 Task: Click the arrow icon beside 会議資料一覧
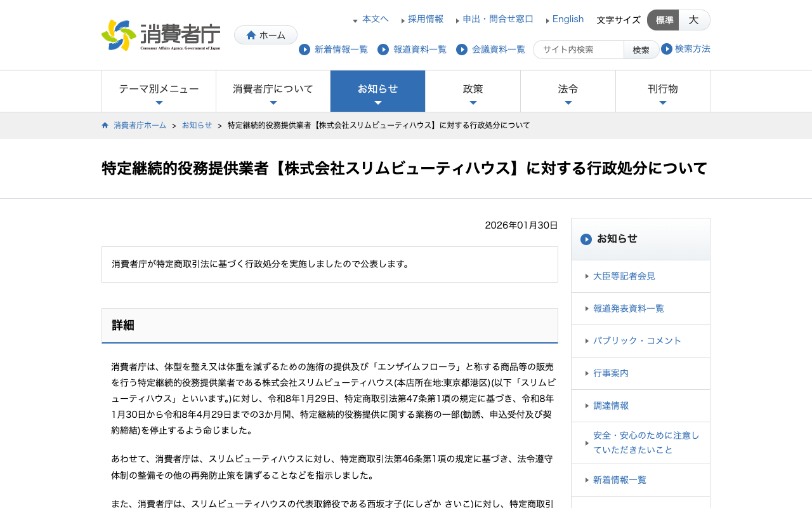(462, 50)
